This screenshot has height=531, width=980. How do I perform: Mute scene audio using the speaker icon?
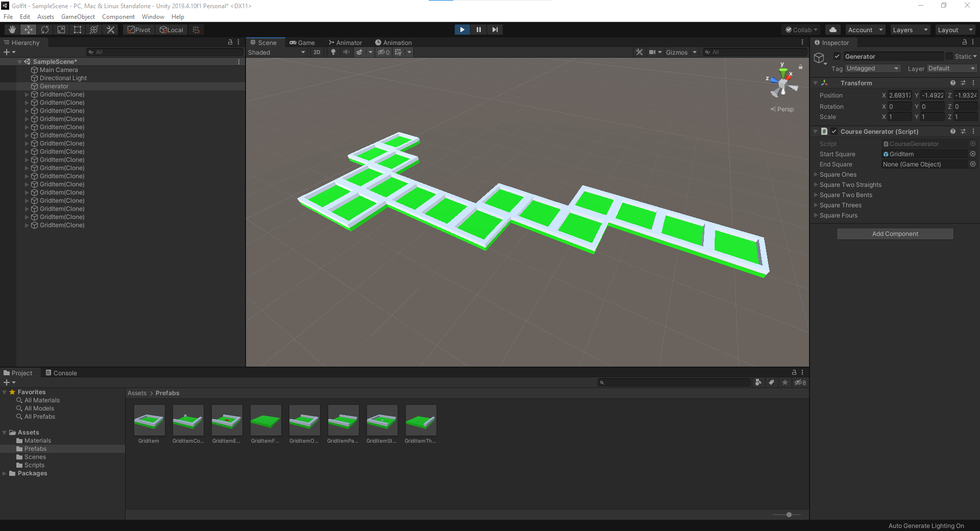tap(348, 52)
